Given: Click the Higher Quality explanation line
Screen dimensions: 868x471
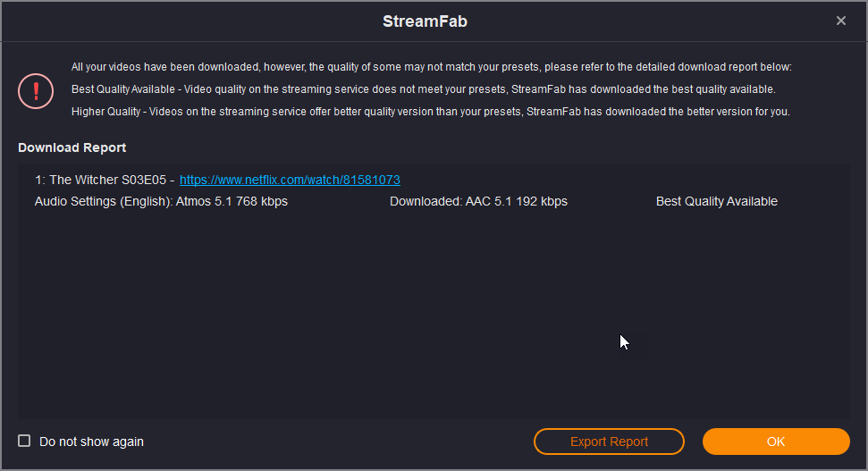Looking at the screenshot, I should coord(430,112).
